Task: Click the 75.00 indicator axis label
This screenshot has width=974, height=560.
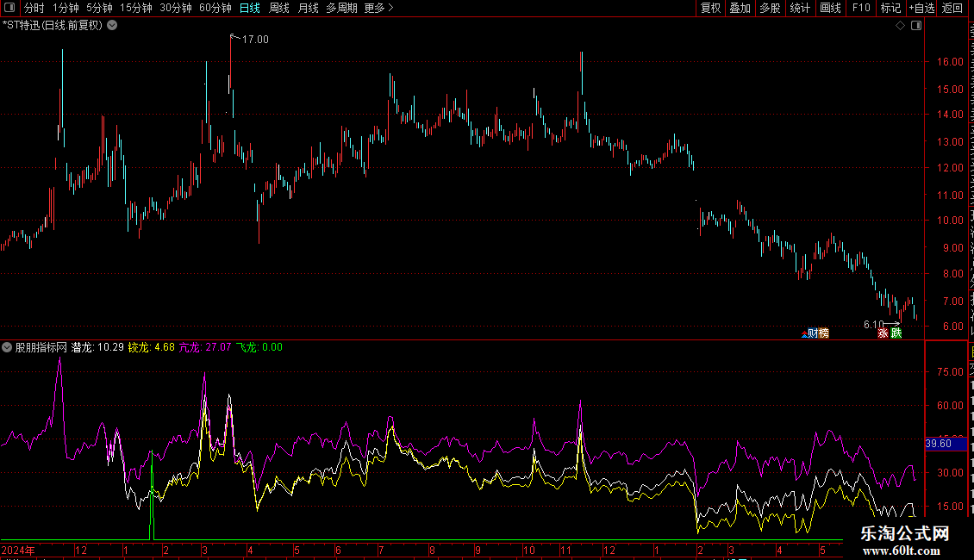Action: [951, 372]
